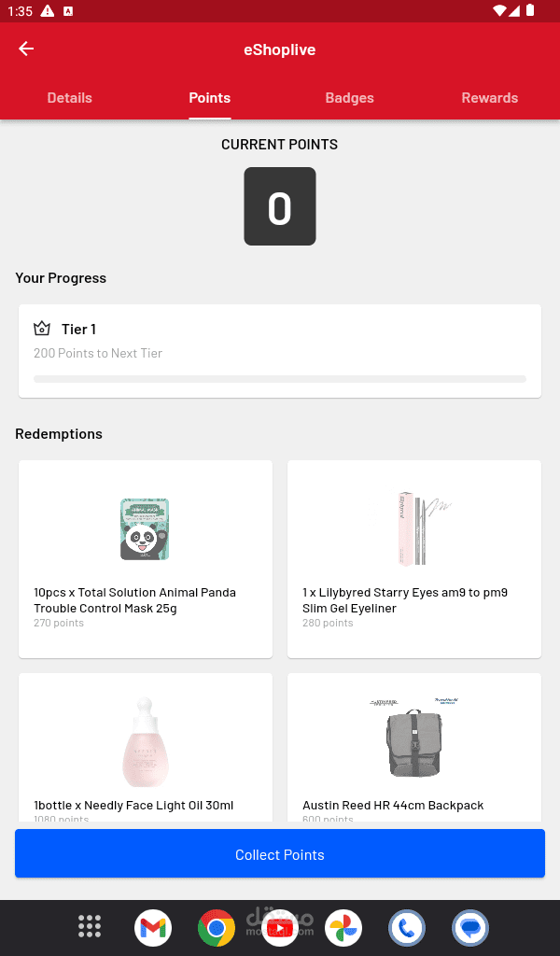This screenshot has height=956, width=560.
Task: Launch YouTube from the dock
Action: [280, 928]
